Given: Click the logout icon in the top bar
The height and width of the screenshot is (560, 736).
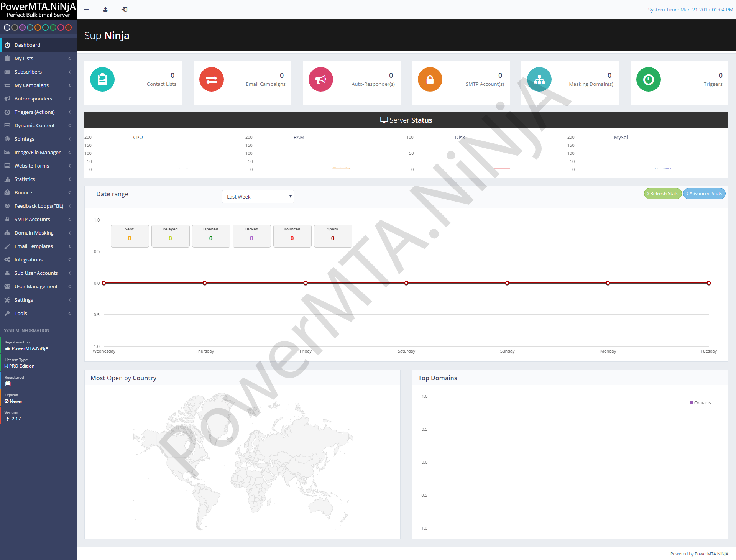Looking at the screenshot, I should pyautogui.click(x=125, y=10).
